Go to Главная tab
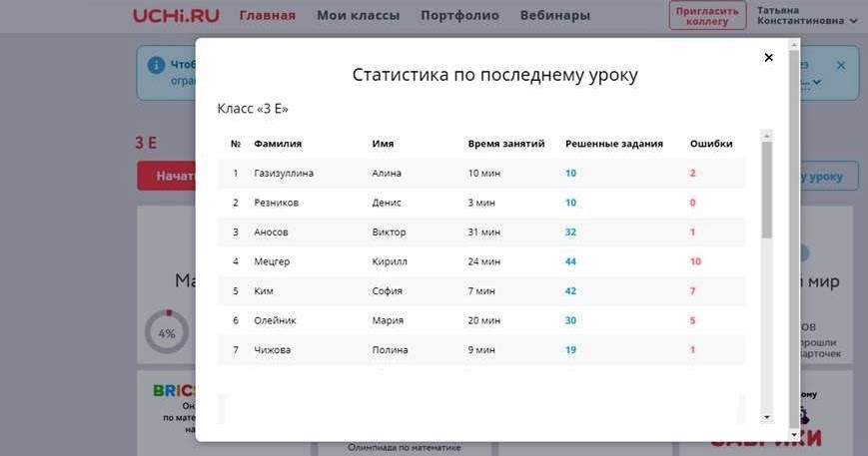This screenshot has height=456, width=868. click(x=268, y=16)
